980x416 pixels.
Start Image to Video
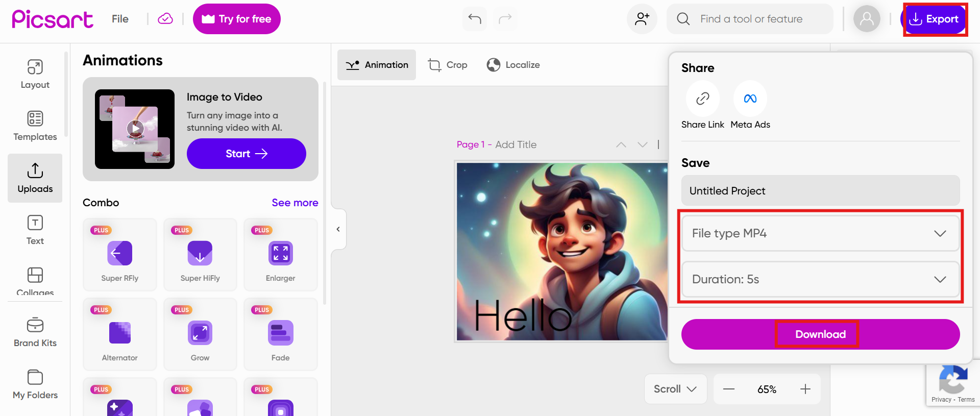click(247, 154)
